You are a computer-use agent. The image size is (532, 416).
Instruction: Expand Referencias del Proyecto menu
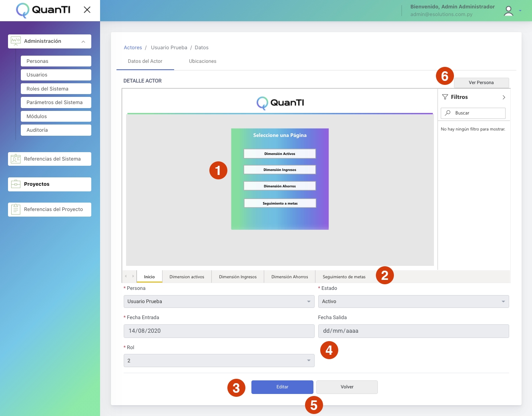pos(50,209)
